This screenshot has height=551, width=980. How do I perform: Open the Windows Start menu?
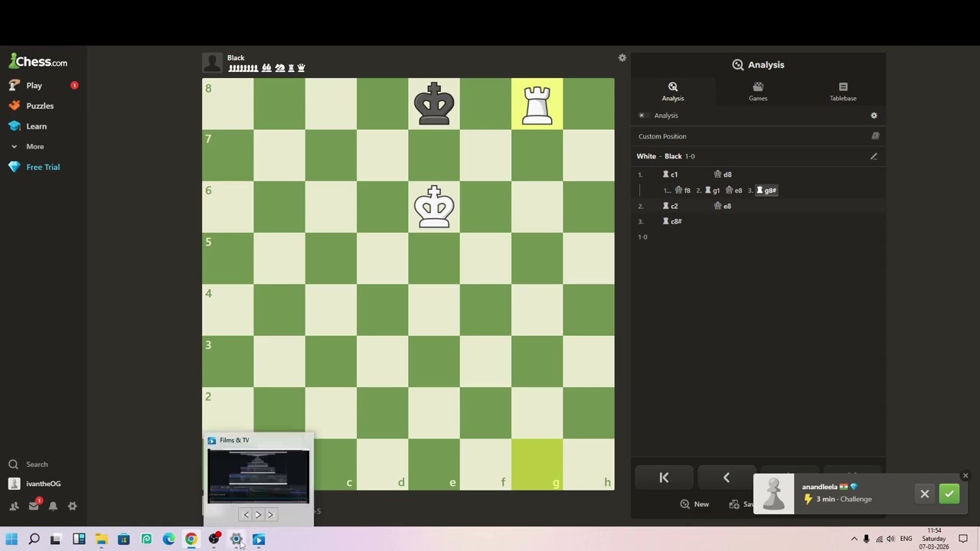tap(11, 540)
